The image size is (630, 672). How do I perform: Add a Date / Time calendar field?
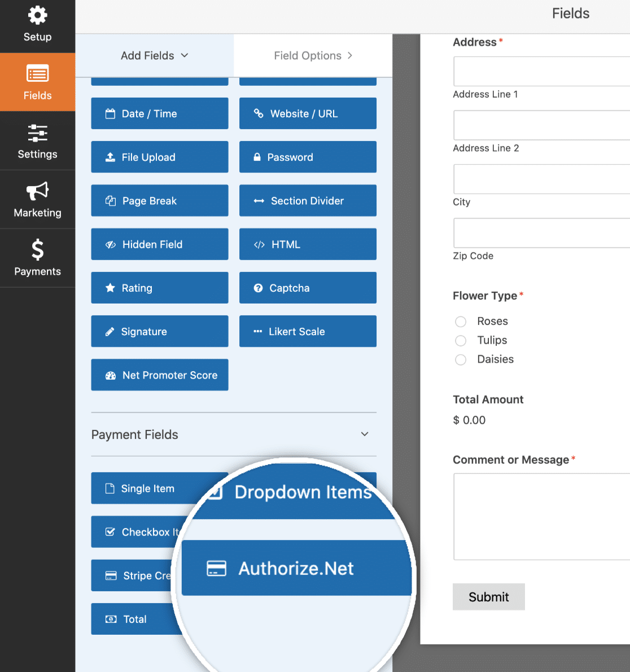(160, 113)
